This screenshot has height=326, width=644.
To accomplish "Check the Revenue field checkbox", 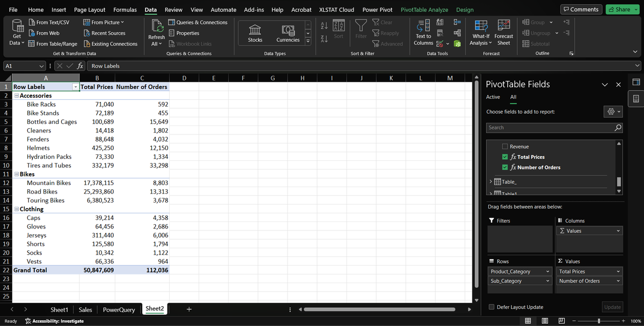I will [x=504, y=146].
